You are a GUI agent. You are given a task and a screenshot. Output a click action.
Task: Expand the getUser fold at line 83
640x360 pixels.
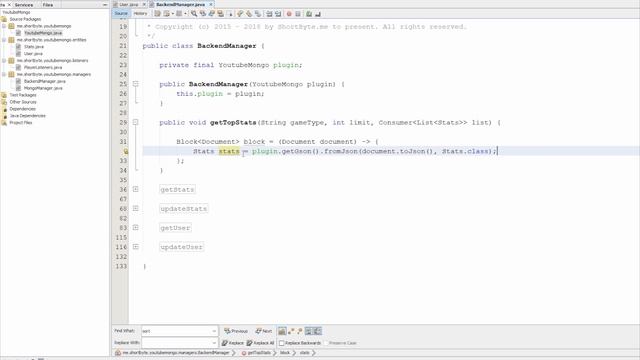pos(136,228)
